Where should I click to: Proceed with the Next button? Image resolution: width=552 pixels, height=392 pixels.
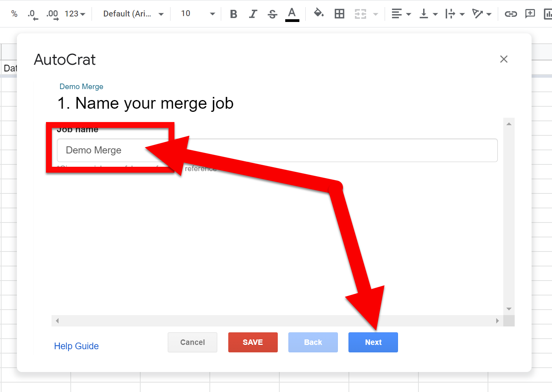tap(373, 342)
